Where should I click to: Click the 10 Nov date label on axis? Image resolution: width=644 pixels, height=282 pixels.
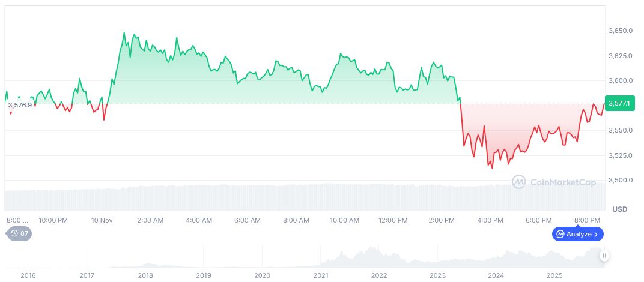102,220
